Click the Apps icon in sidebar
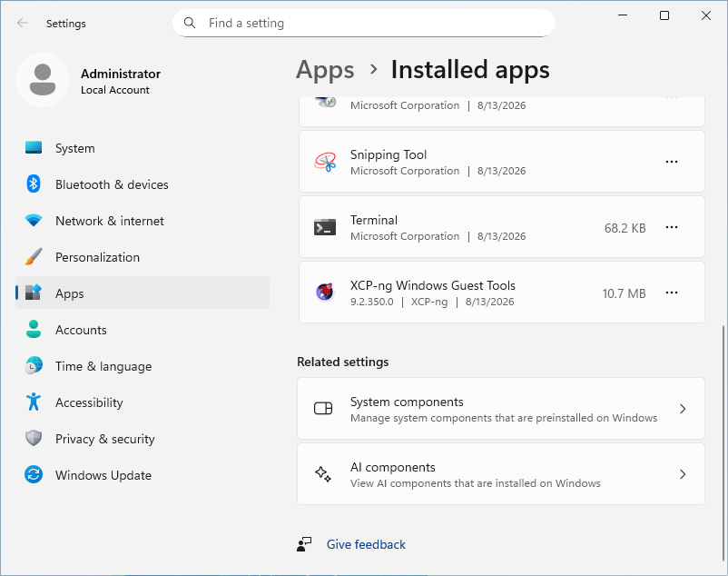Viewport: 728px width, 576px height. (x=34, y=293)
